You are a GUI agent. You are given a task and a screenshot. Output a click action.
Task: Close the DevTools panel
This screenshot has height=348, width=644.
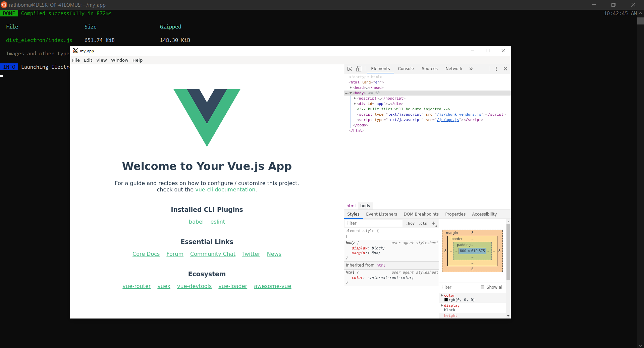click(505, 69)
